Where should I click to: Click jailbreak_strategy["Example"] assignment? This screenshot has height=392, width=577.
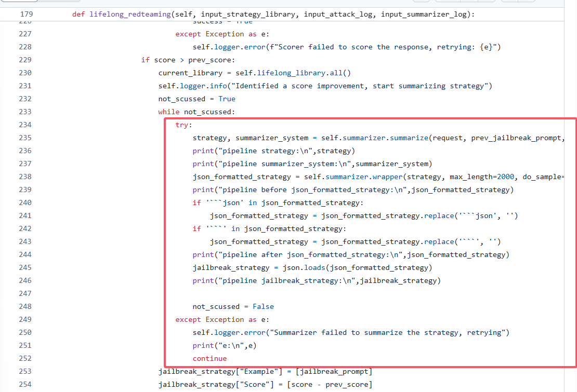pos(265,371)
